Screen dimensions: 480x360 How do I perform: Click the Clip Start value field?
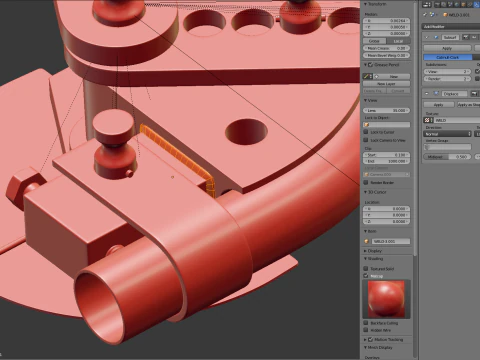(386, 155)
